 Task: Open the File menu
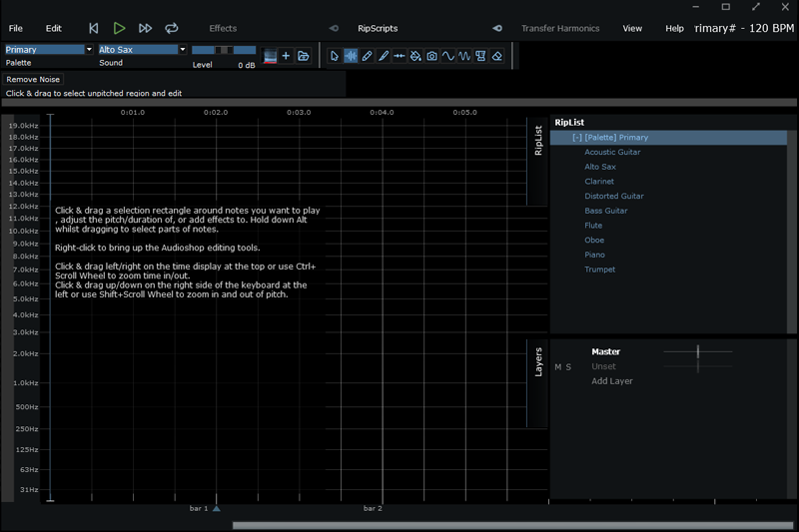[16, 29]
